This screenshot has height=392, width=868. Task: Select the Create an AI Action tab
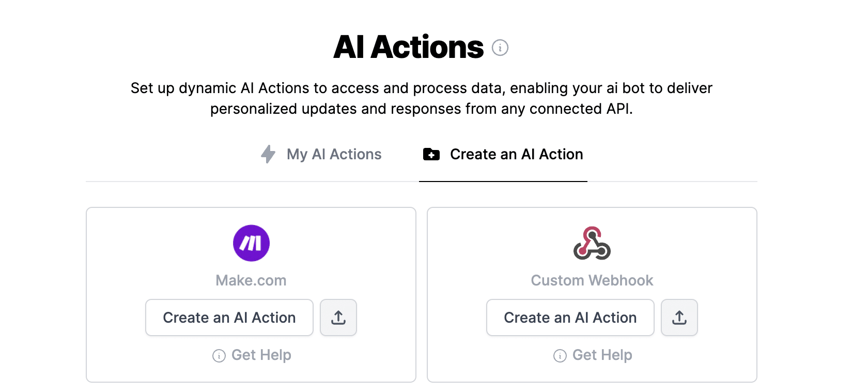coord(503,154)
